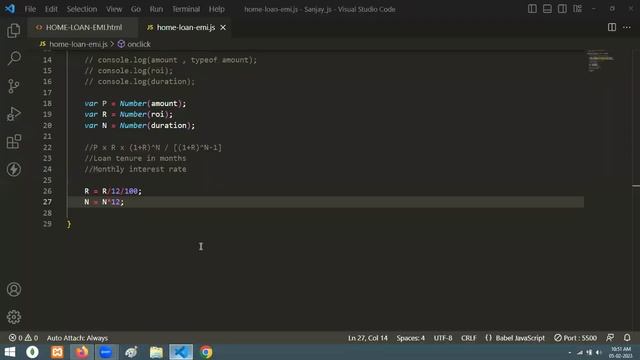640x360 pixels.
Task: Click the //Monthly interest rate comment
Action: coord(135,169)
